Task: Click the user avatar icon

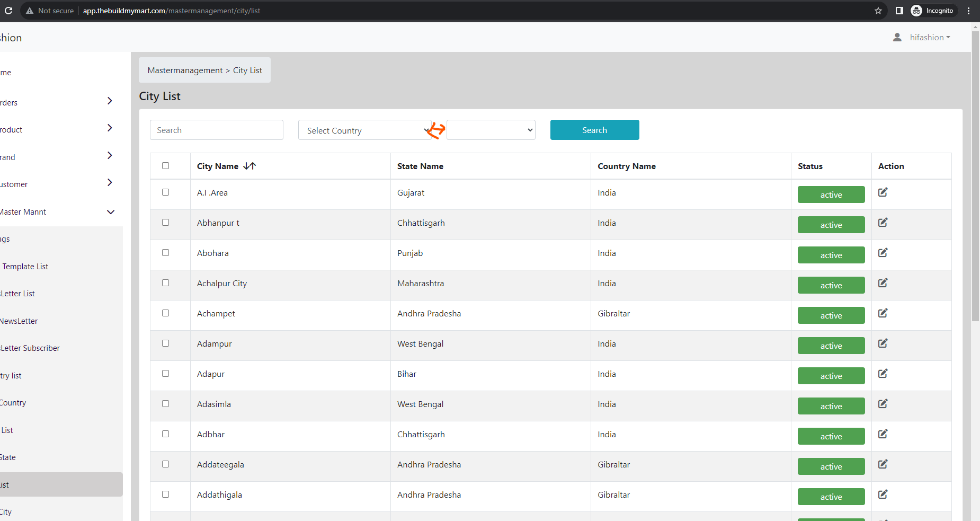Action: [897, 37]
